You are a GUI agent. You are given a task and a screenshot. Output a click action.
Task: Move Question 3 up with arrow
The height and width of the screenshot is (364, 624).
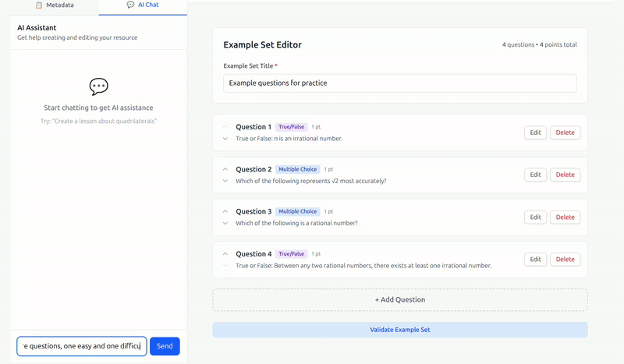click(225, 211)
